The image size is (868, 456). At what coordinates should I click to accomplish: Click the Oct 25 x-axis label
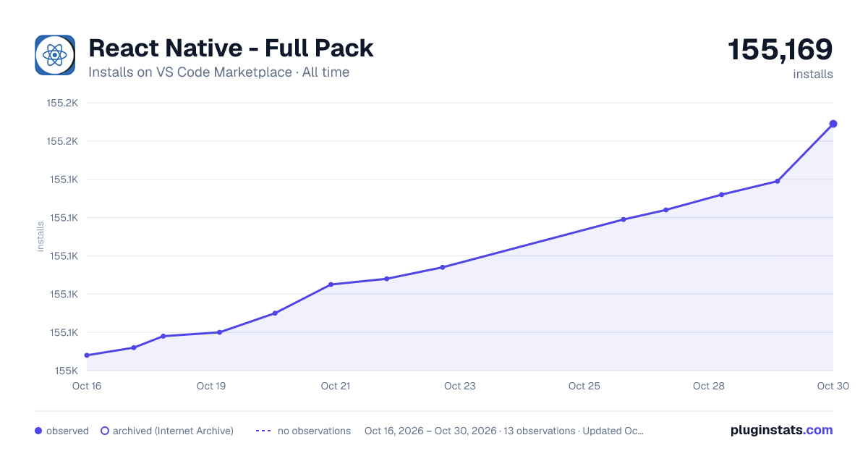coord(584,386)
